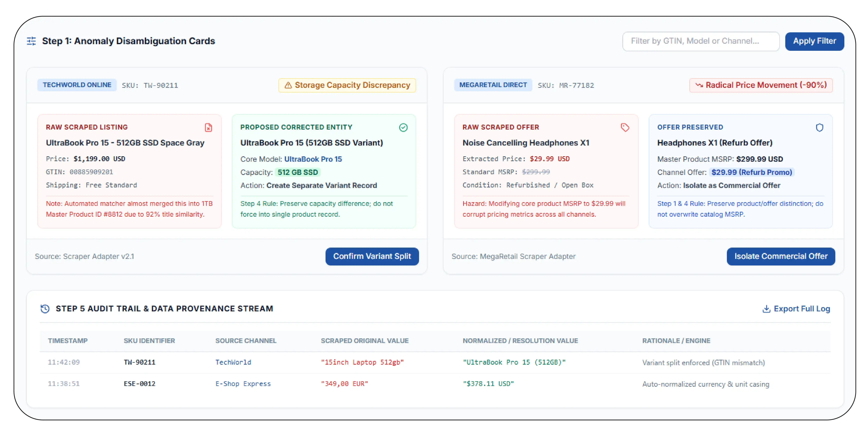Click ESE-0012 cell in audit table
This screenshot has height=431, width=868.
[x=140, y=384]
